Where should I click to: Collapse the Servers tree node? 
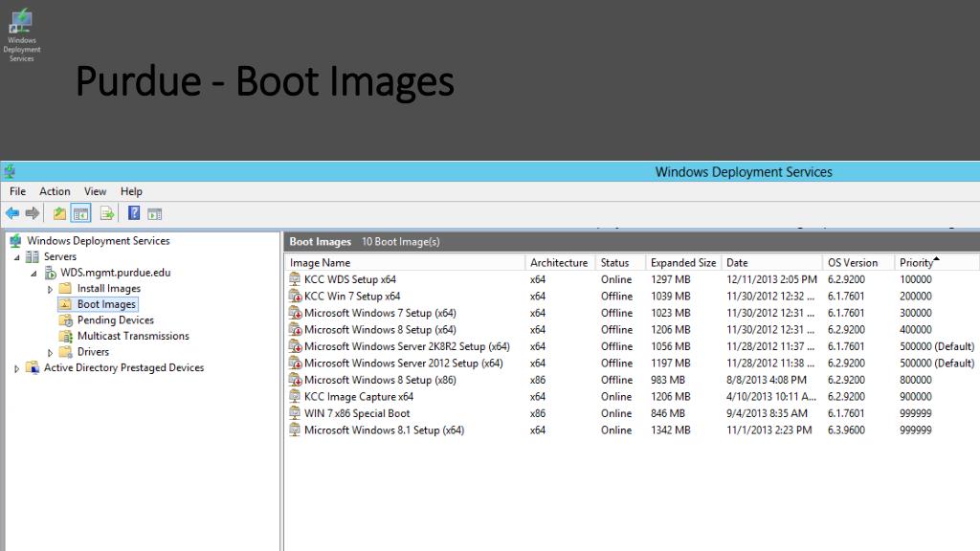[17, 257]
